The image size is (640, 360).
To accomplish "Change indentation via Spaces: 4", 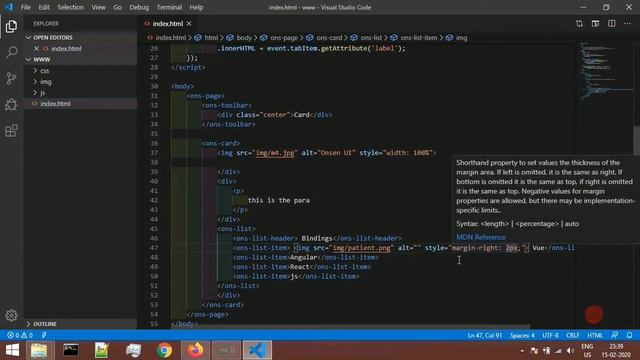I will (522, 336).
